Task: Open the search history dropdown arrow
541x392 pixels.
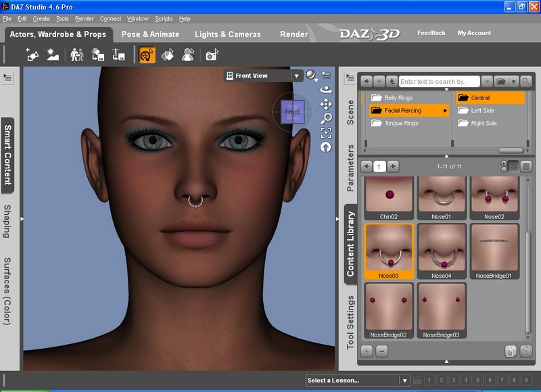Action: pyautogui.click(x=487, y=82)
